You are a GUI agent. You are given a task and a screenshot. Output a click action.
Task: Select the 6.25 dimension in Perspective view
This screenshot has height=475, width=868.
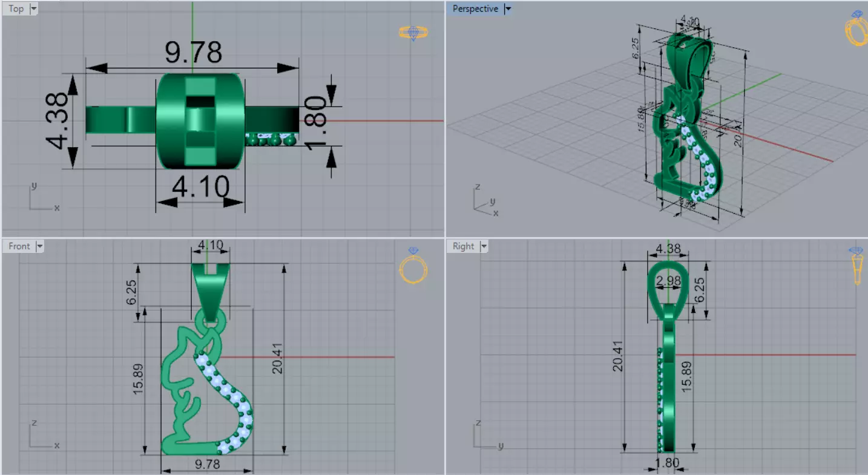point(636,47)
